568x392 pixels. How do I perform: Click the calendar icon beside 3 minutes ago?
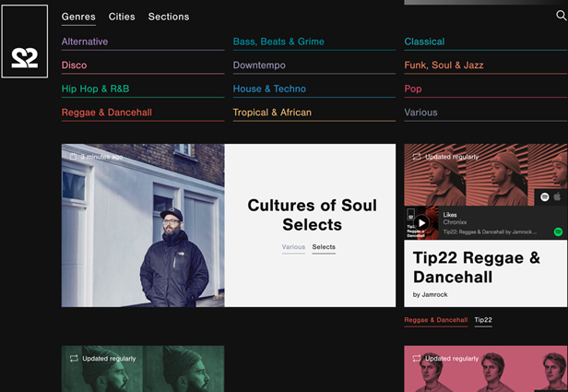pos(73,157)
